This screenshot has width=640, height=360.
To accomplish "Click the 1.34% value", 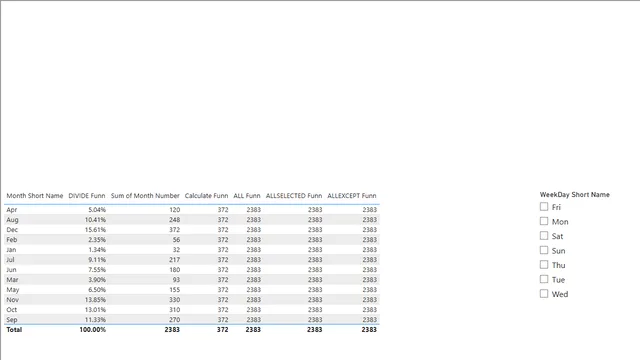I will point(97,250).
